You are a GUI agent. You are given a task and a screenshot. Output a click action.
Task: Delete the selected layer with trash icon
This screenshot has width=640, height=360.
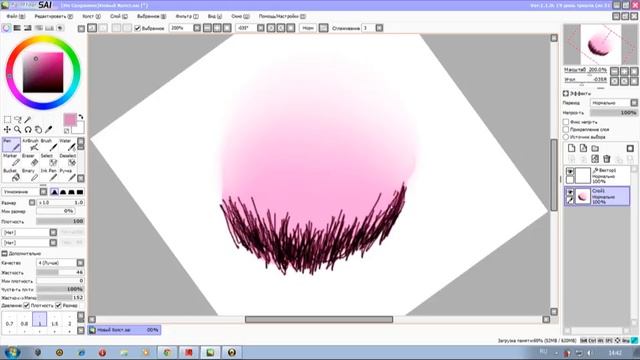pos(607,159)
